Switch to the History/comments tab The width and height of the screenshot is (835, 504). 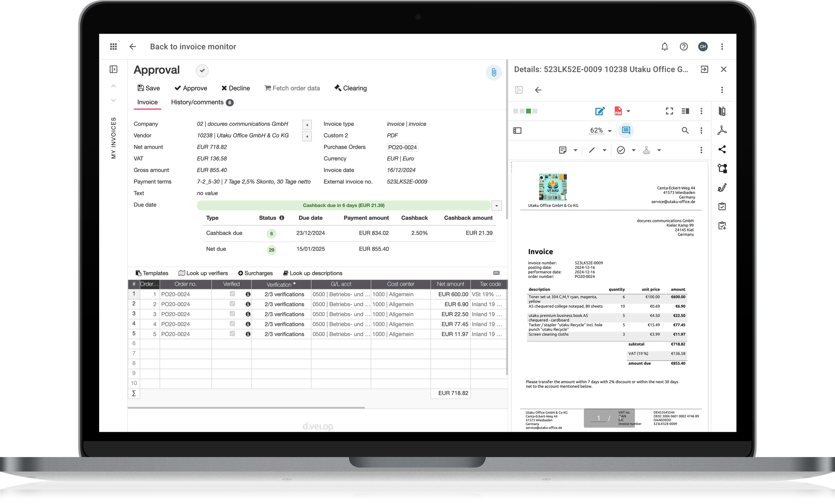[x=198, y=102]
